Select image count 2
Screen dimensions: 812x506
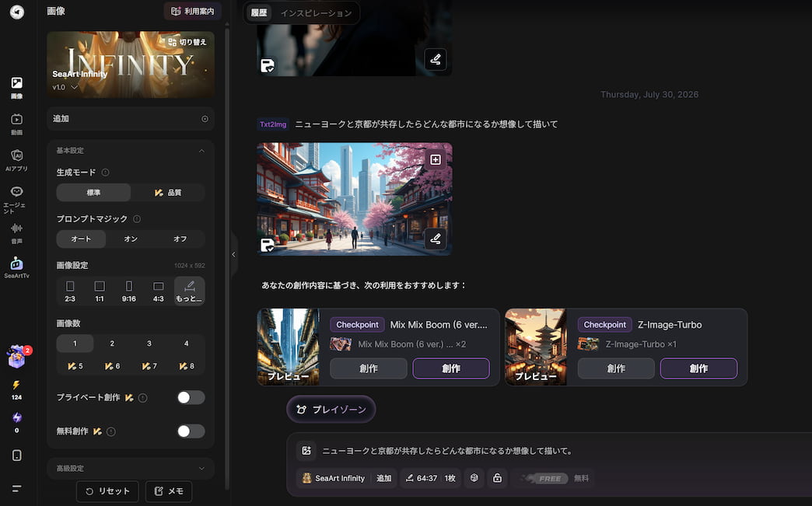(112, 344)
